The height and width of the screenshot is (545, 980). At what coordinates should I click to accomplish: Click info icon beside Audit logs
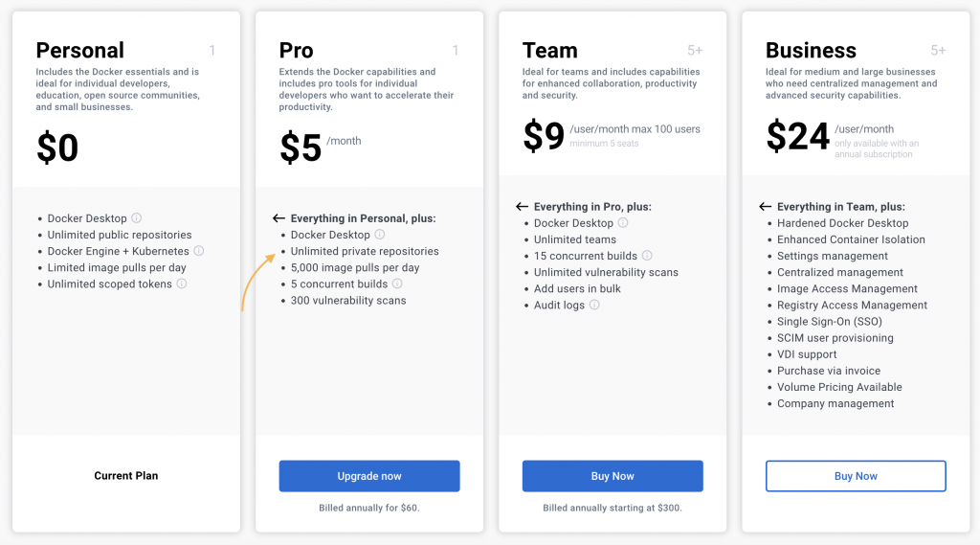(x=594, y=305)
